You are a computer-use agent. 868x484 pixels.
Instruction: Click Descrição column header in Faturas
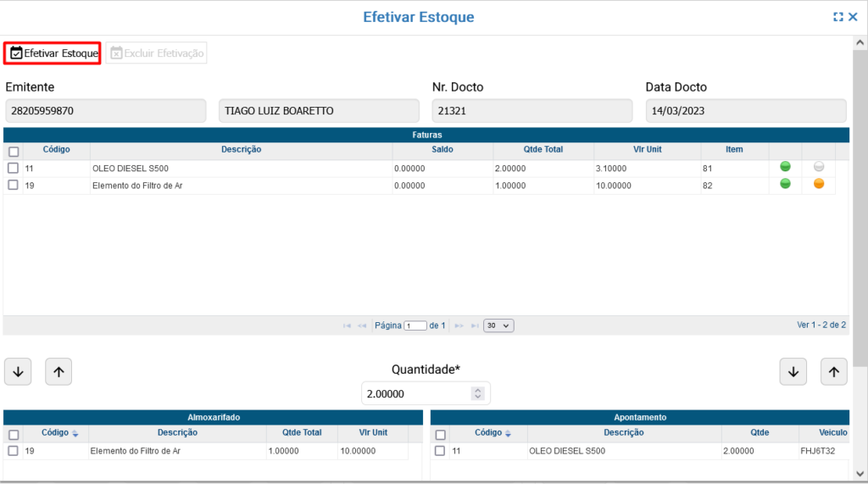pyautogui.click(x=241, y=150)
